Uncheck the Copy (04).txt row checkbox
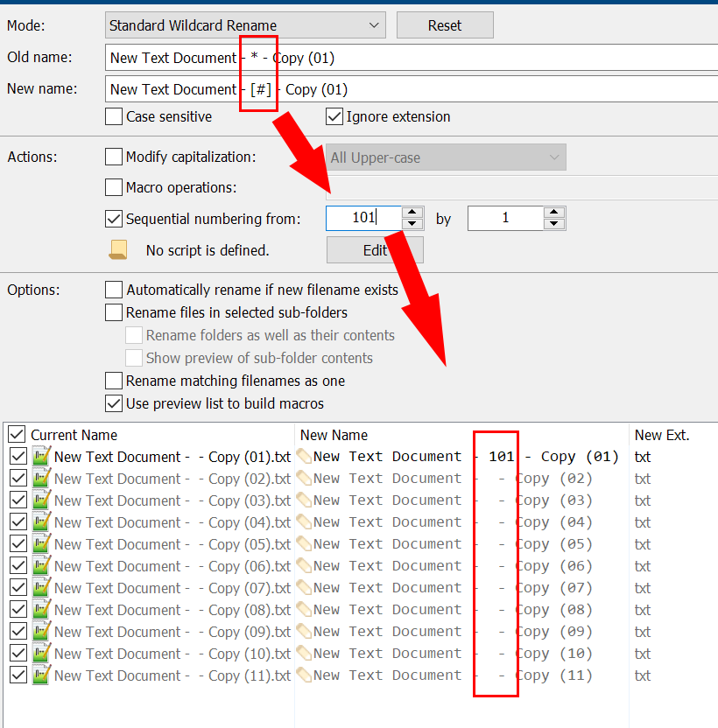Screen dimensions: 718x728 coord(18,521)
